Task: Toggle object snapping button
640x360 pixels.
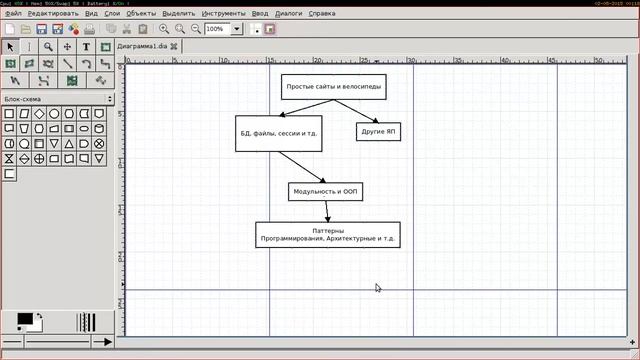Action: [x=269, y=29]
